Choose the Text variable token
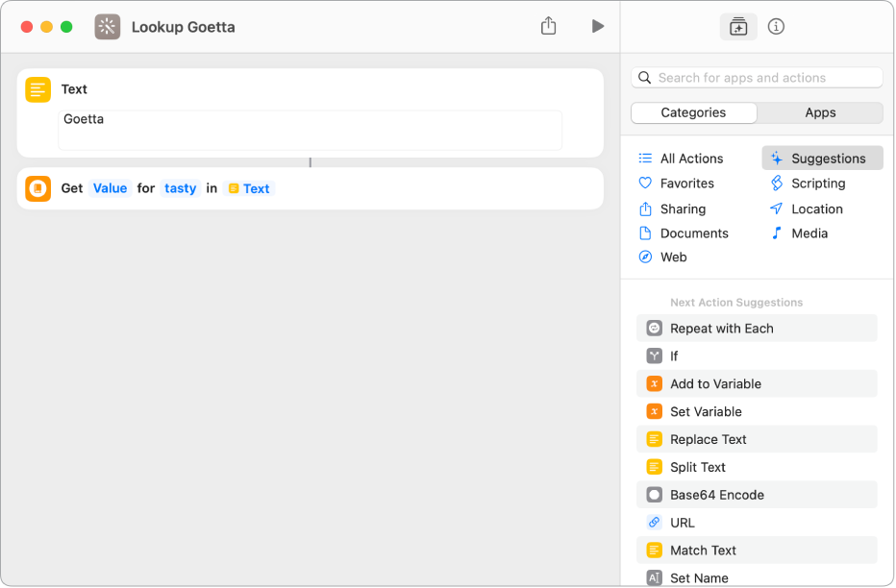Screen dimensions: 896x588 point(249,188)
